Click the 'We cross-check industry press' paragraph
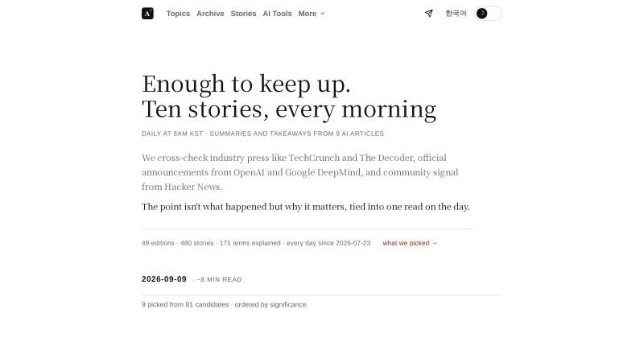This screenshot has height=338, width=644. (x=299, y=172)
